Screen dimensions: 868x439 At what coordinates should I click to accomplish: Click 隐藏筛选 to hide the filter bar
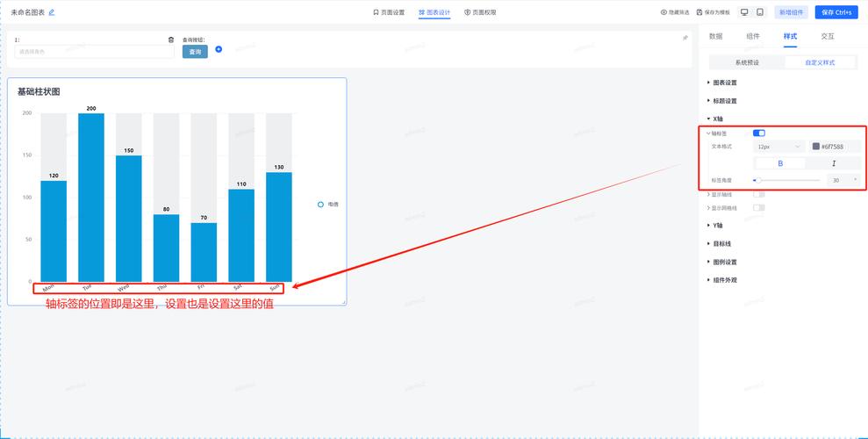click(x=674, y=12)
